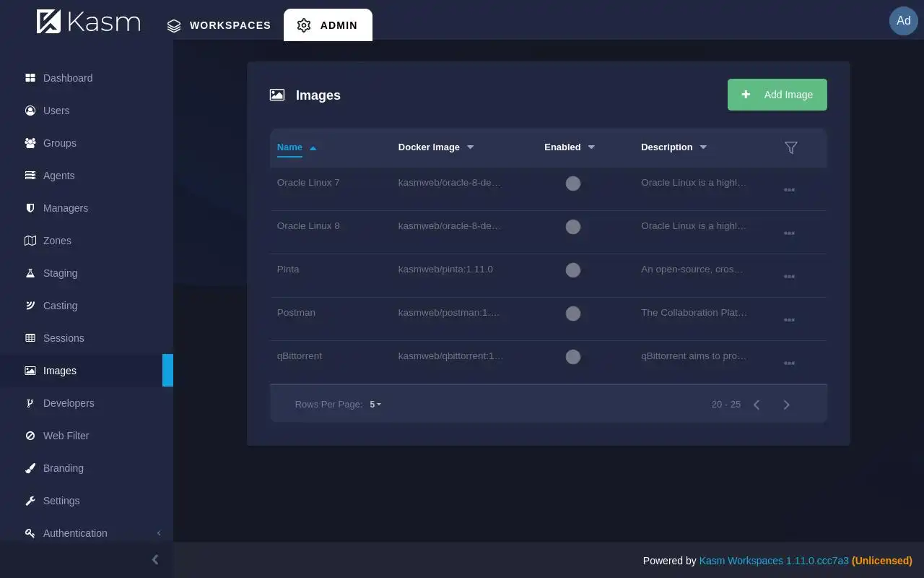This screenshot has height=578, width=924.
Task: Click the Casting broadcast icon
Action: click(x=30, y=306)
